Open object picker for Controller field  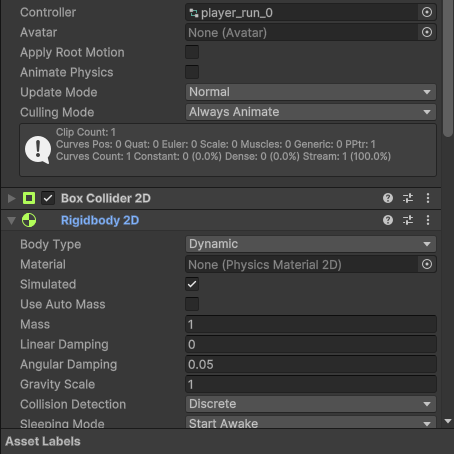(427, 12)
